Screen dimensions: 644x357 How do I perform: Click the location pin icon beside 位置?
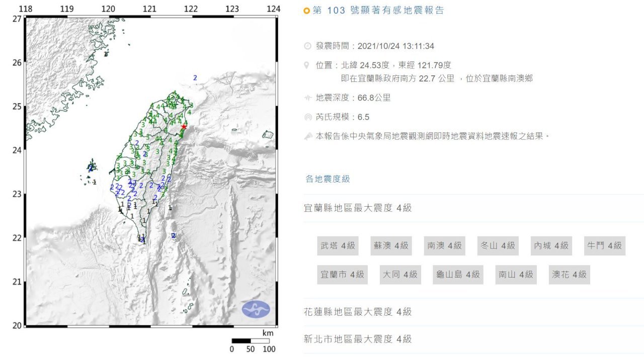click(307, 65)
